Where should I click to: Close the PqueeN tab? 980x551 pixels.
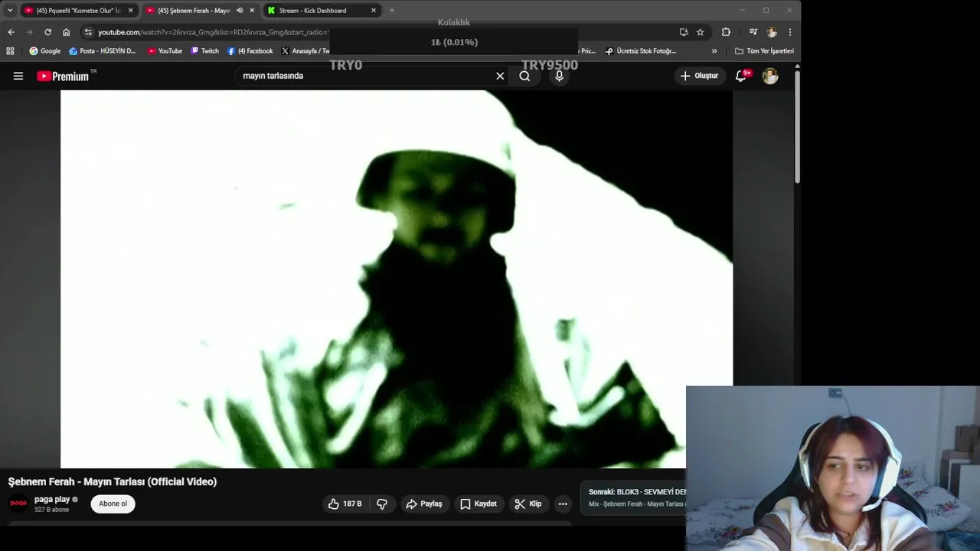pyautogui.click(x=130, y=11)
